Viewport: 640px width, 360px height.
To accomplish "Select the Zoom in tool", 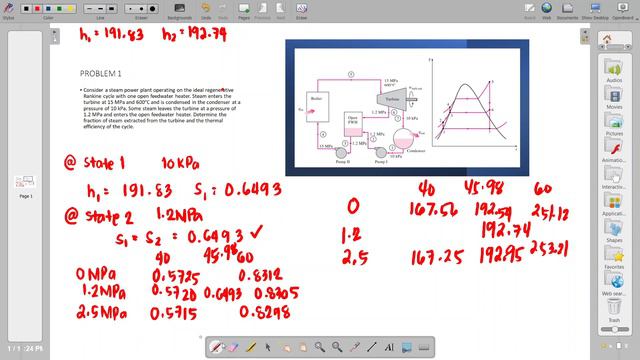I will [320, 347].
